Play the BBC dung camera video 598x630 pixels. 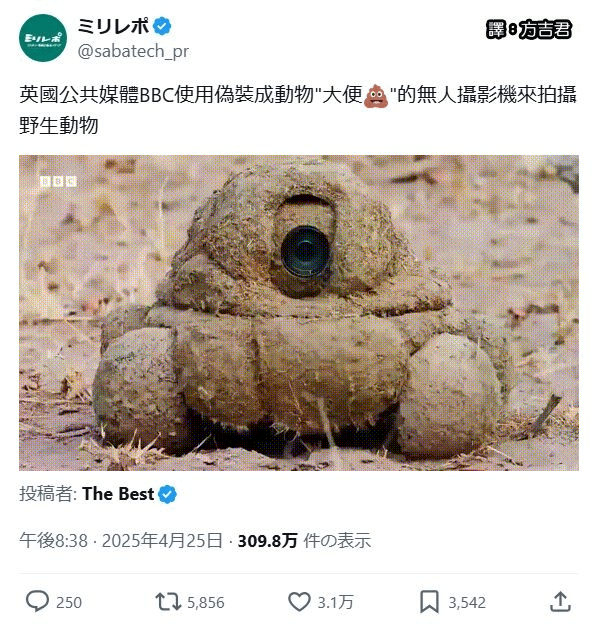pyautogui.click(x=299, y=313)
